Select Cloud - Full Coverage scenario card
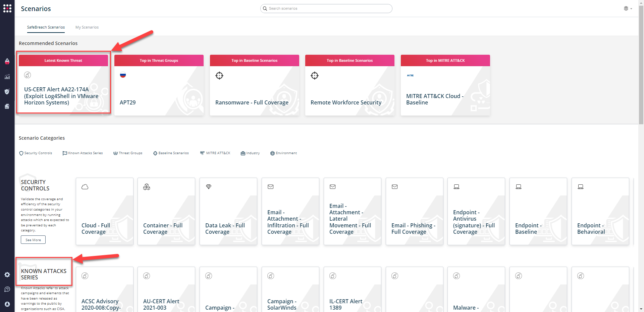Viewport: 644px width, 312px height. coord(104,211)
